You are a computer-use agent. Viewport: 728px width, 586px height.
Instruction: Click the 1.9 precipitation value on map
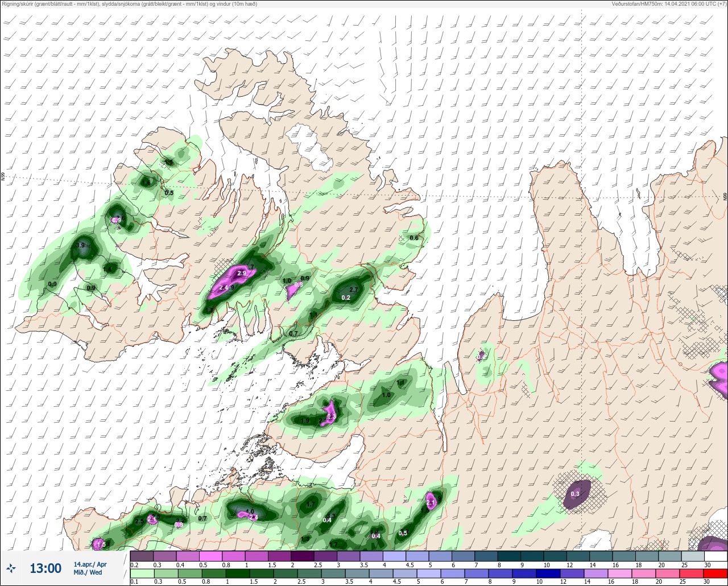305,420
